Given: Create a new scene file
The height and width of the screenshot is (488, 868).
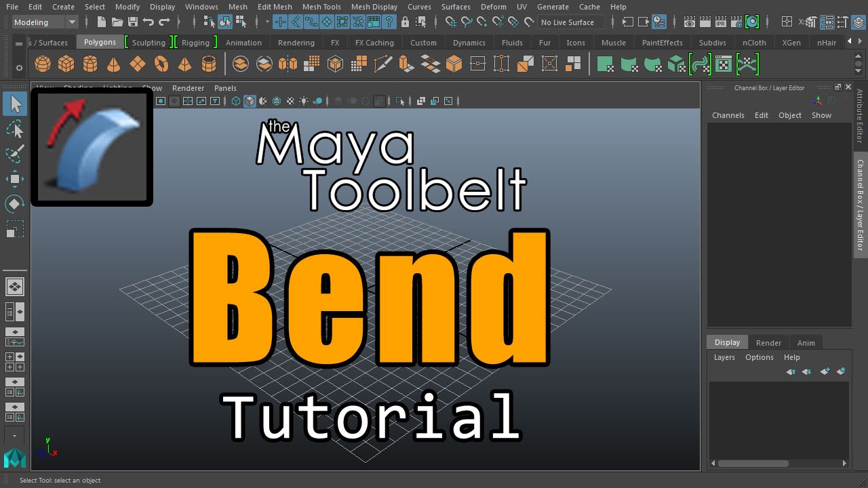Looking at the screenshot, I should click(x=102, y=22).
